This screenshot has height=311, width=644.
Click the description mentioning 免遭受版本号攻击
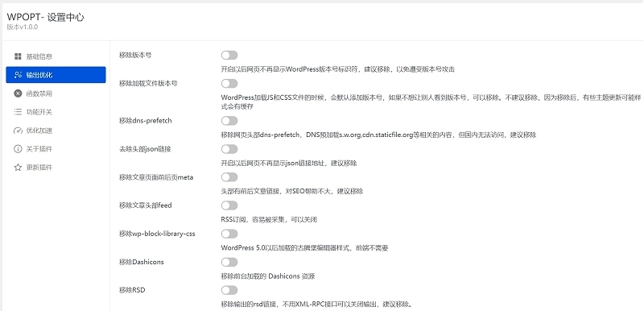pos(337,69)
